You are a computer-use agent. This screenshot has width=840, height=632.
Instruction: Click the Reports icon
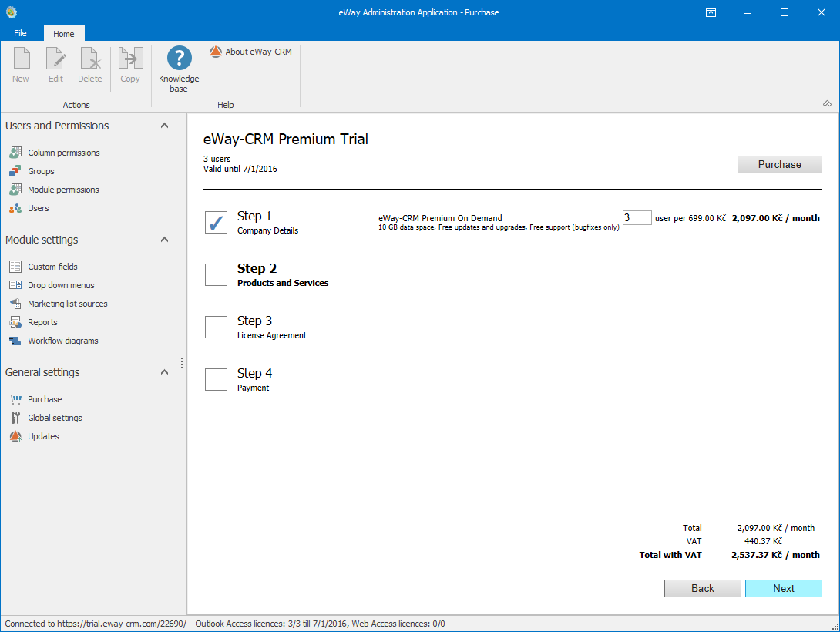[x=15, y=322]
